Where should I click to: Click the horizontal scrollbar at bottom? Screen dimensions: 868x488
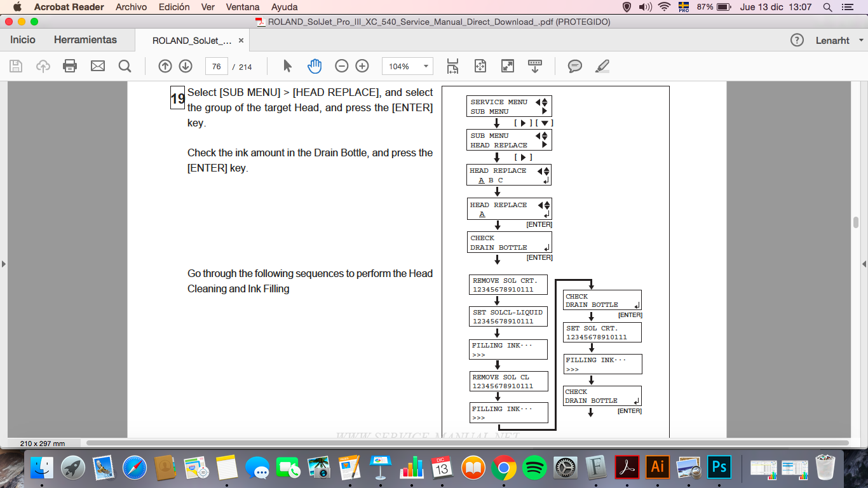(x=468, y=443)
